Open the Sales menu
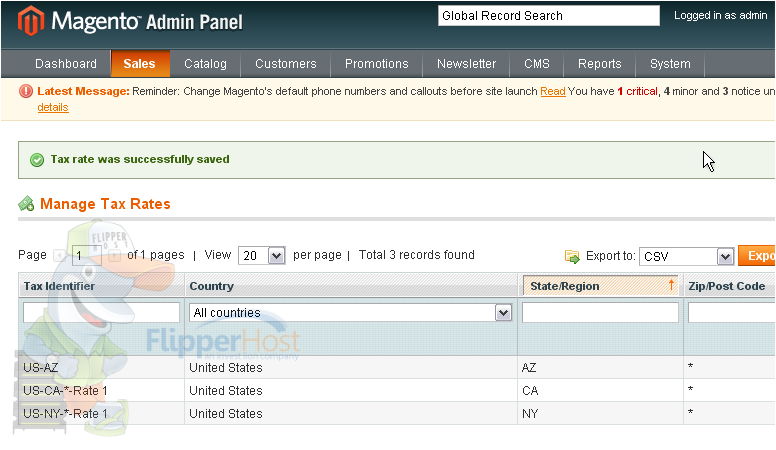This screenshot has height=450, width=776. 140,64
